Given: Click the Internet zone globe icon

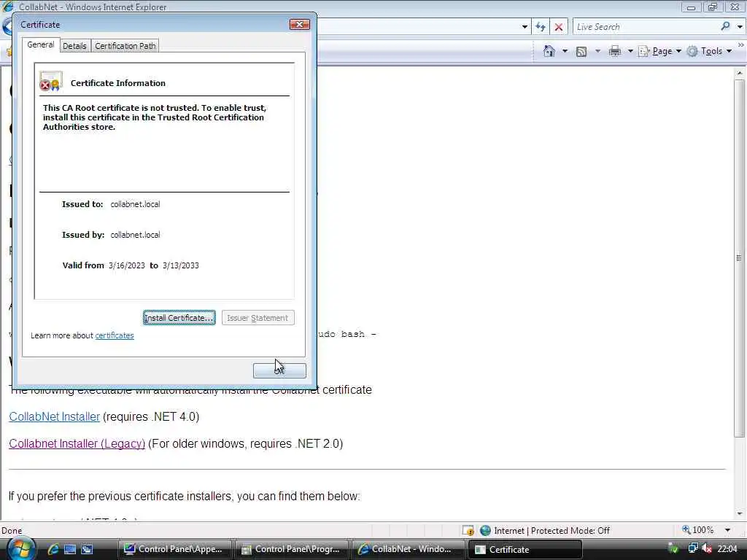Looking at the screenshot, I should (x=485, y=530).
